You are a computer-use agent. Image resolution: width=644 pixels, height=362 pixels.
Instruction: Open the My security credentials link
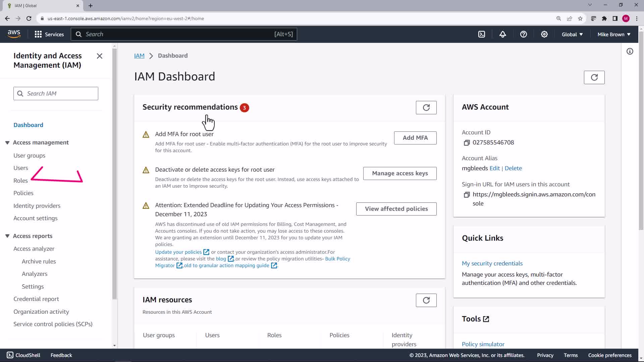[x=492, y=263]
